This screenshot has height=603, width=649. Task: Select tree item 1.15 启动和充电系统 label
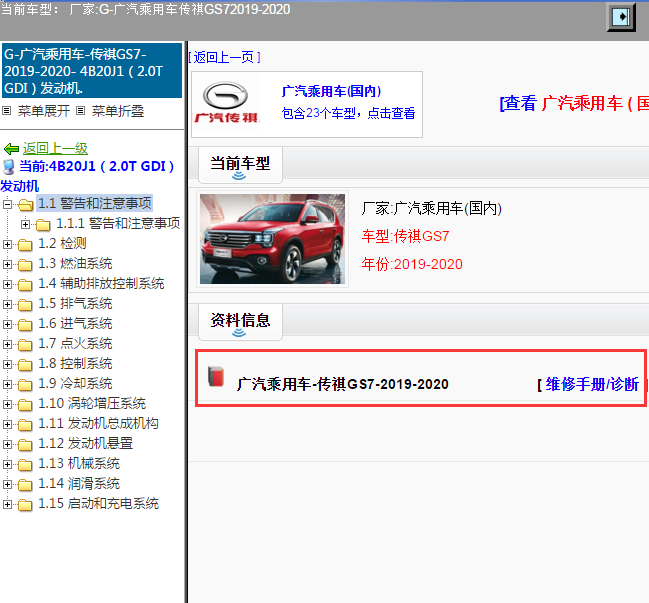[99, 504]
